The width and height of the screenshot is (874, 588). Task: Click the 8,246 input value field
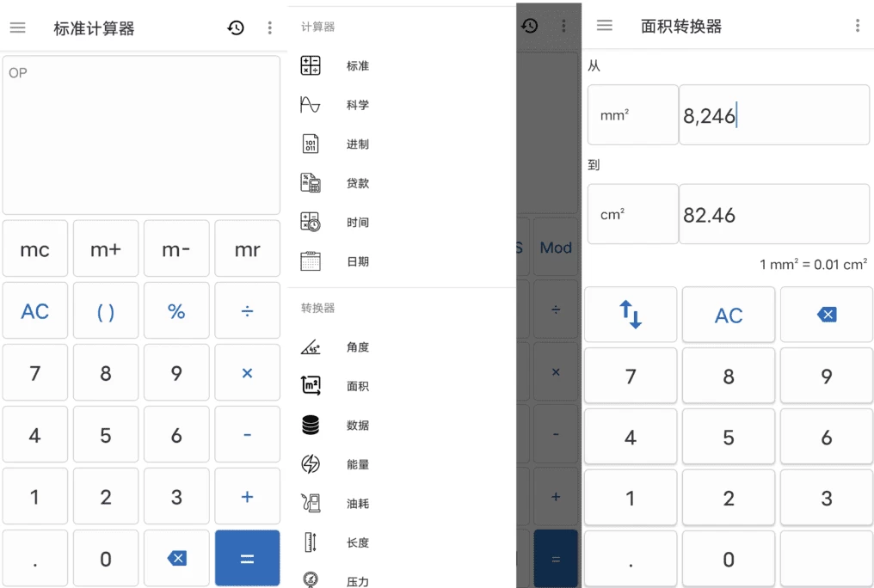pos(773,115)
